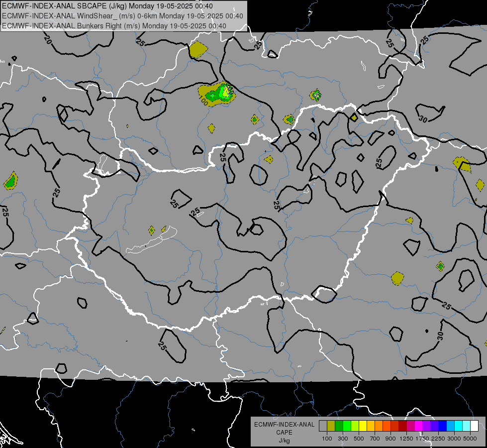Click the 2250 legend tick label

pyautogui.click(x=438, y=439)
